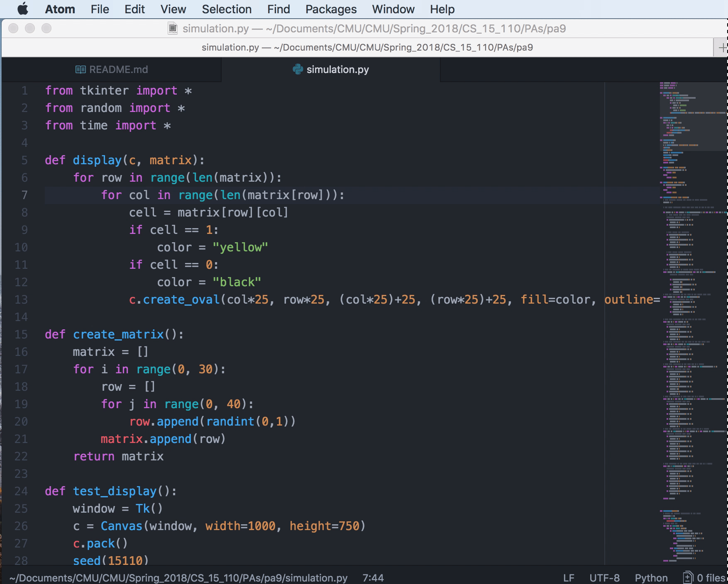Open the Packages menu
Screen dimensions: 728x584
tap(331, 9)
